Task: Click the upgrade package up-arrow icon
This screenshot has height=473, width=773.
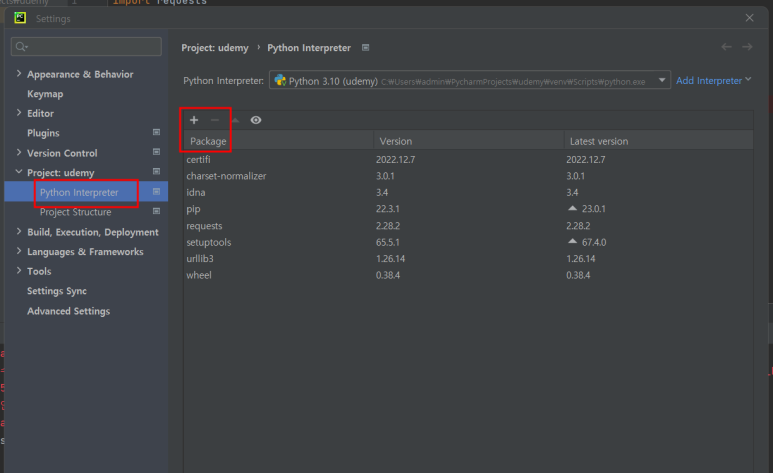Action: pos(235,120)
